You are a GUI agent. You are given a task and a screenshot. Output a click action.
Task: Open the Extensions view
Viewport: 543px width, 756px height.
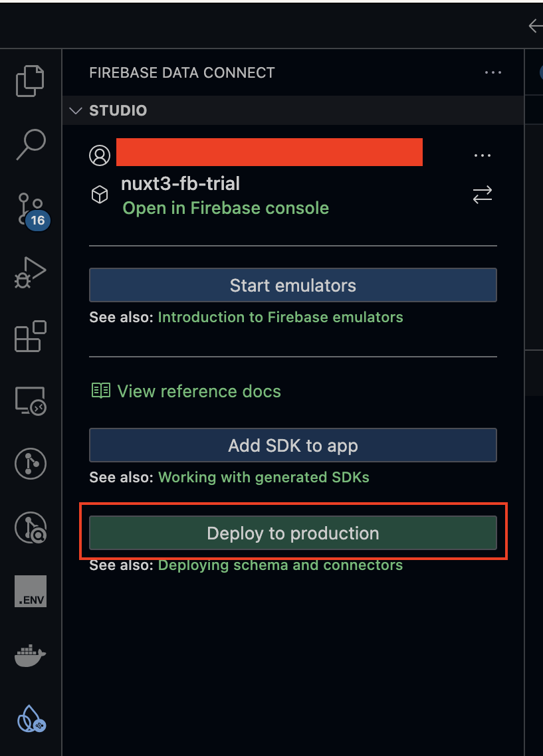tap(30, 337)
